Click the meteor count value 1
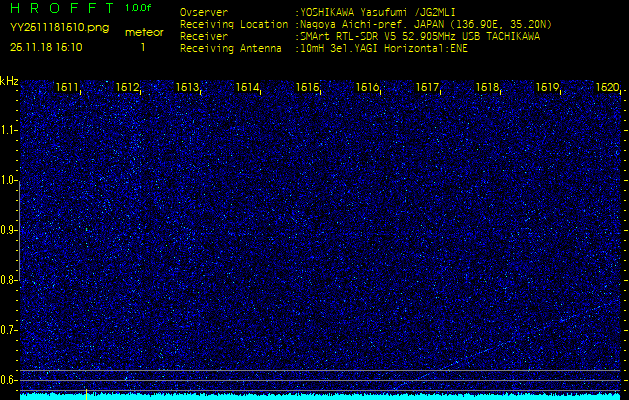Screen dimensions: 629x400 point(143,47)
